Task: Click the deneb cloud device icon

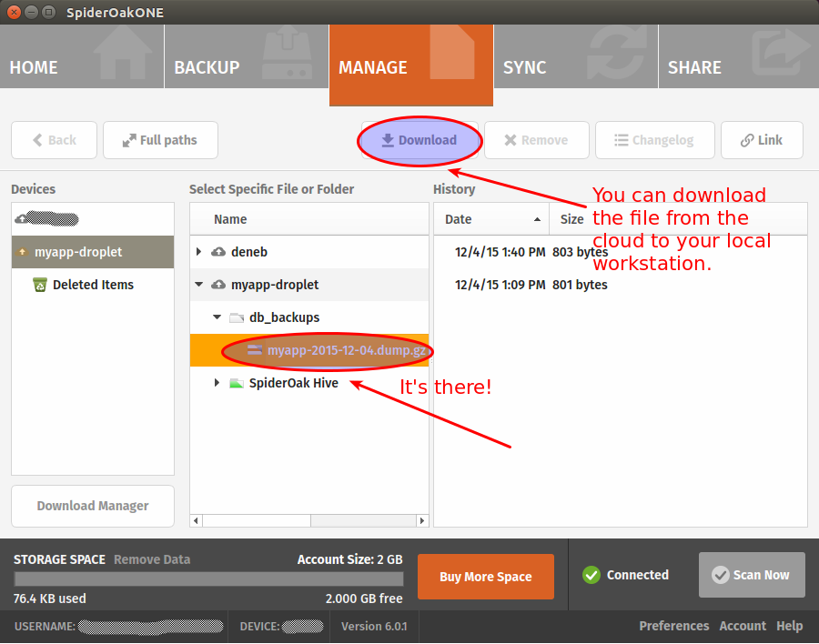Action: (x=218, y=252)
